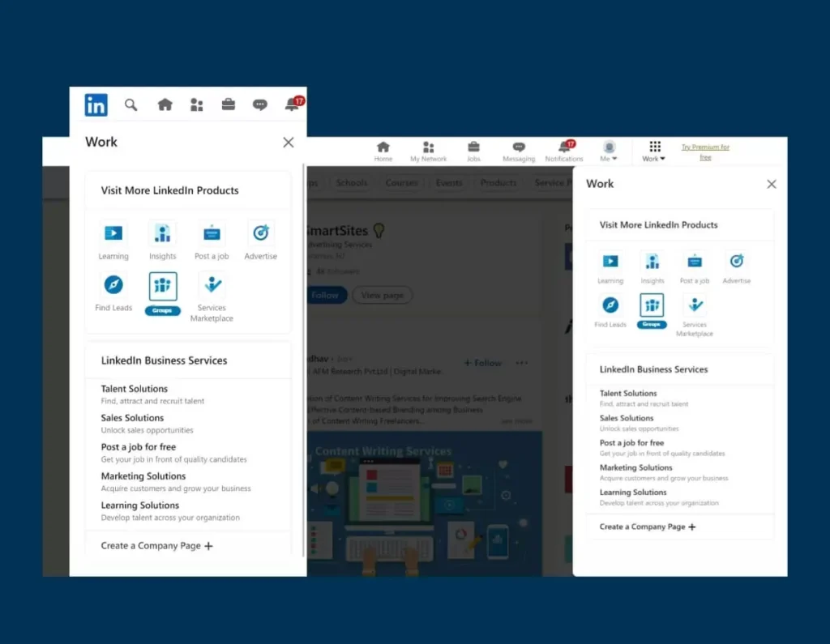
Task: Click the Try Premium for free link
Action: point(705,151)
